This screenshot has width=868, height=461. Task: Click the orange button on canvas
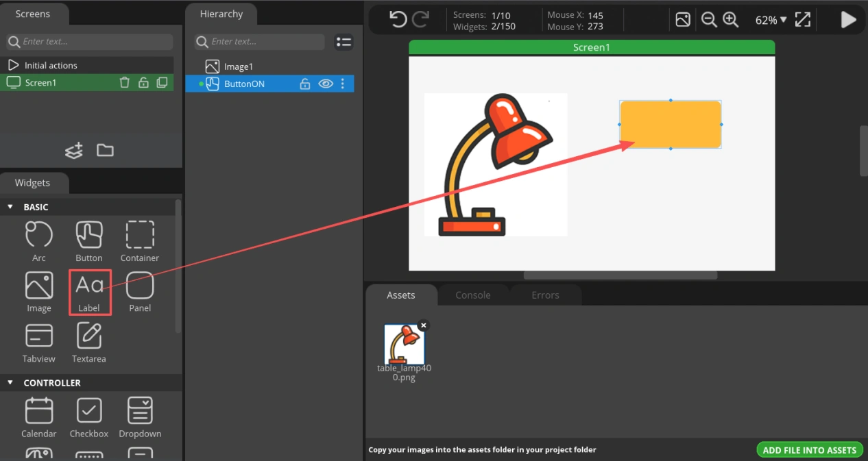pos(671,124)
